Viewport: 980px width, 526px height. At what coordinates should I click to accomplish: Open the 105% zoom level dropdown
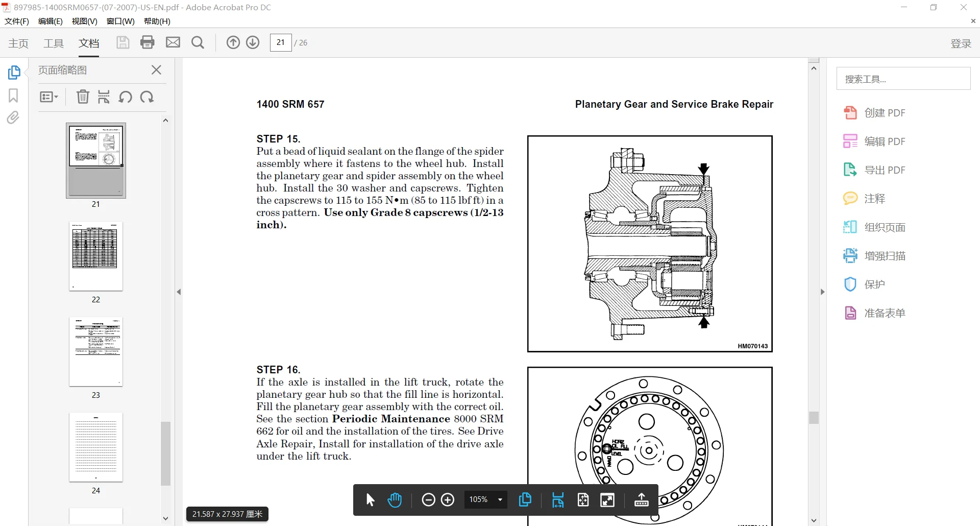click(x=486, y=500)
